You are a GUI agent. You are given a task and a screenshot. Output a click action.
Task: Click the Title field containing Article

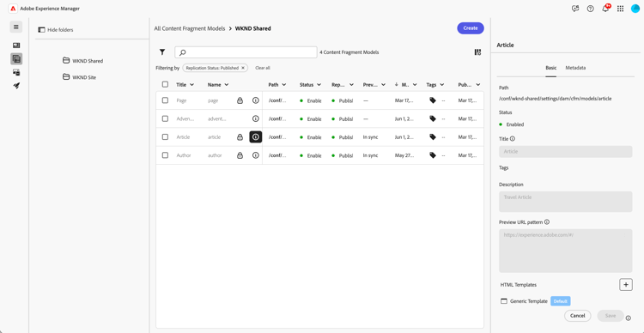[566, 152]
